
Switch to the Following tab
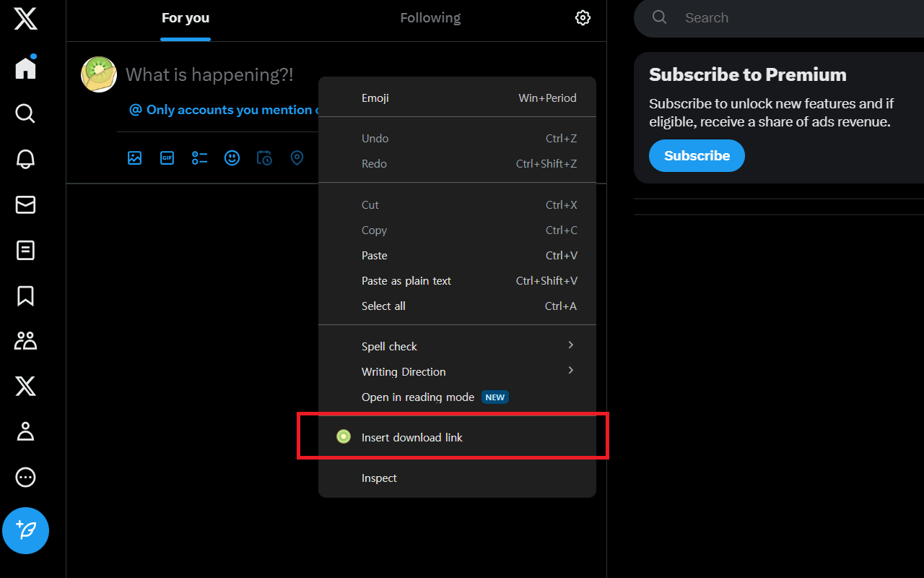pos(430,17)
